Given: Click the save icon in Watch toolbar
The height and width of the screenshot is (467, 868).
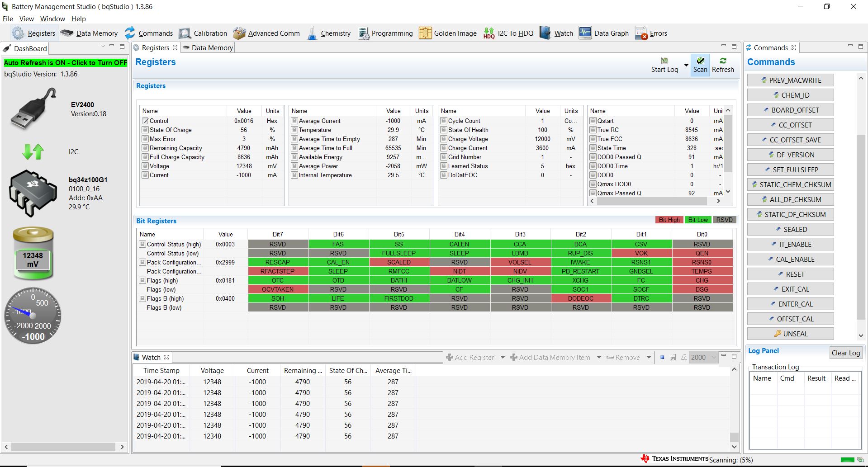Looking at the screenshot, I should [673, 357].
